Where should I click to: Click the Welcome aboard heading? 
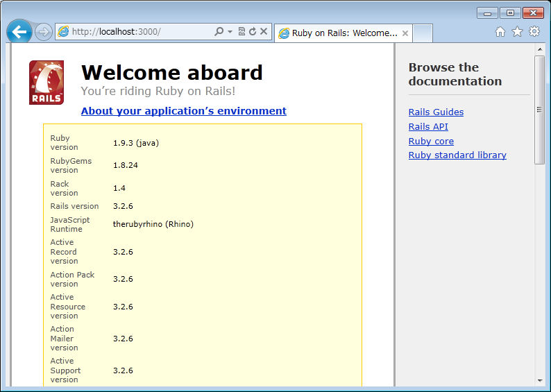pyautogui.click(x=172, y=73)
